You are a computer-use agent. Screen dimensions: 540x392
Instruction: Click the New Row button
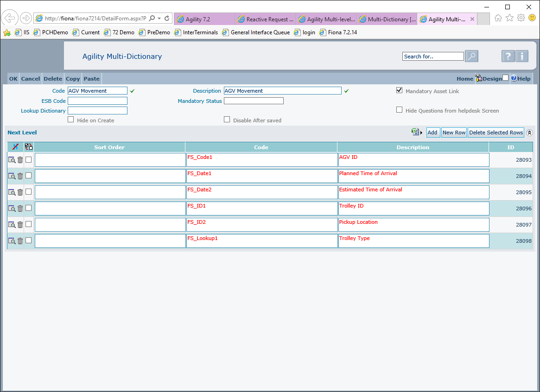tap(454, 133)
